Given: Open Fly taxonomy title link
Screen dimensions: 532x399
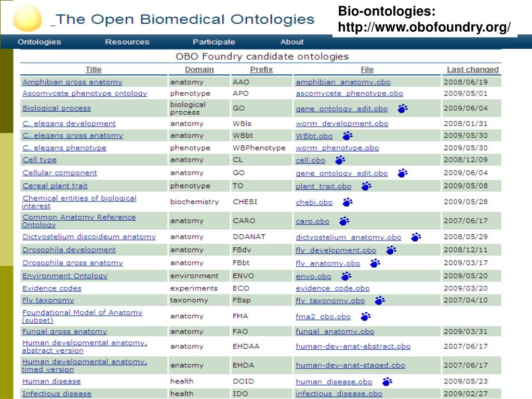Looking at the screenshot, I should (x=48, y=300).
